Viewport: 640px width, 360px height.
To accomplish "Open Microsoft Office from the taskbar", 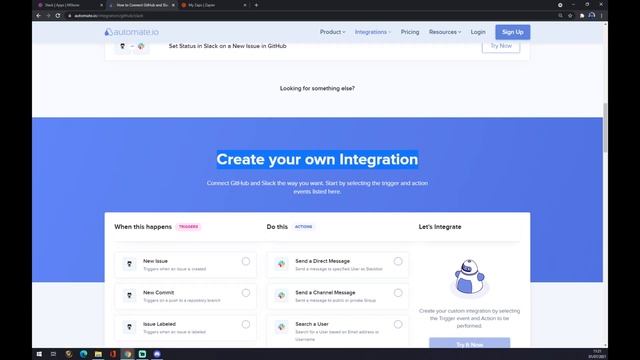I will pos(113,354).
